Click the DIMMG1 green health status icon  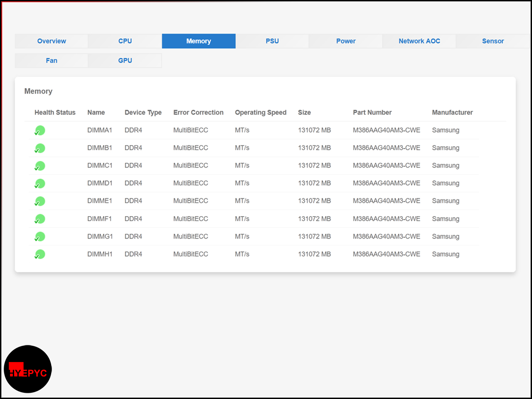[x=40, y=237]
